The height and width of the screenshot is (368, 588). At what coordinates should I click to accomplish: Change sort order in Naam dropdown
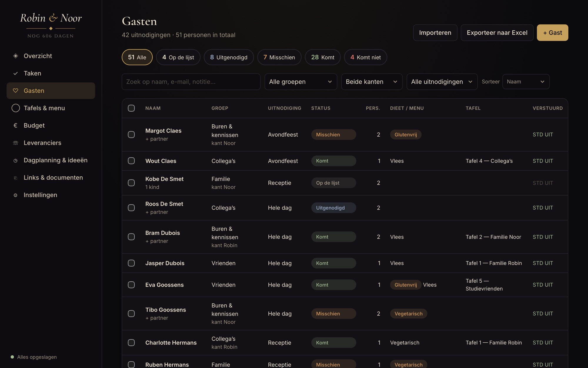pyautogui.click(x=526, y=82)
